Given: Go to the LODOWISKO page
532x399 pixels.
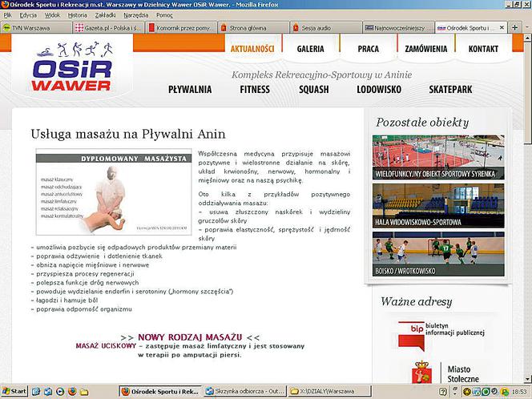Looking at the screenshot, I should click(379, 90).
